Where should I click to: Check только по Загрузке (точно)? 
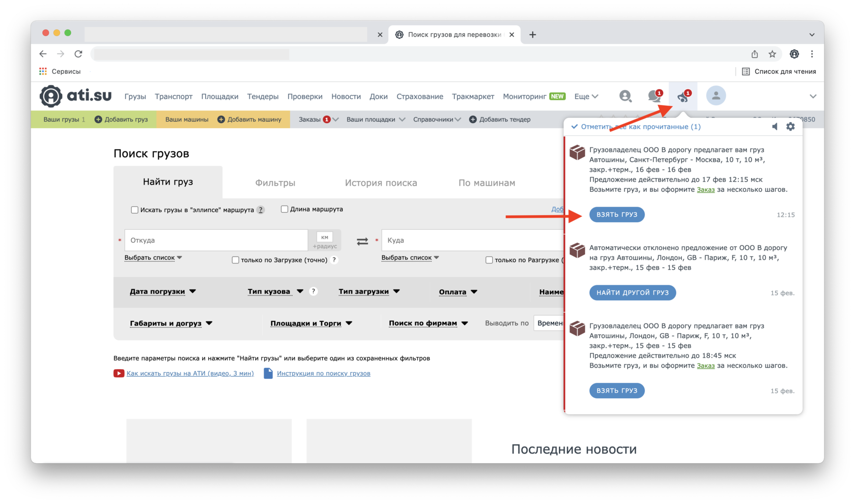[235, 260]
